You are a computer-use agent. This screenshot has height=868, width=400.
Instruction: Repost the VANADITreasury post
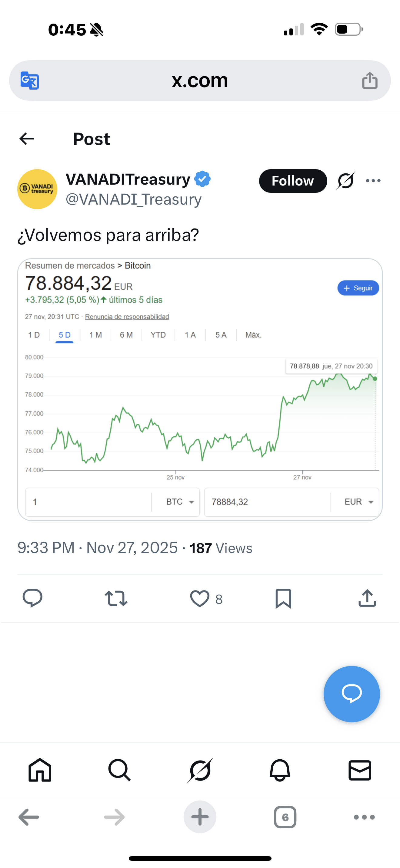click(116, 598)
